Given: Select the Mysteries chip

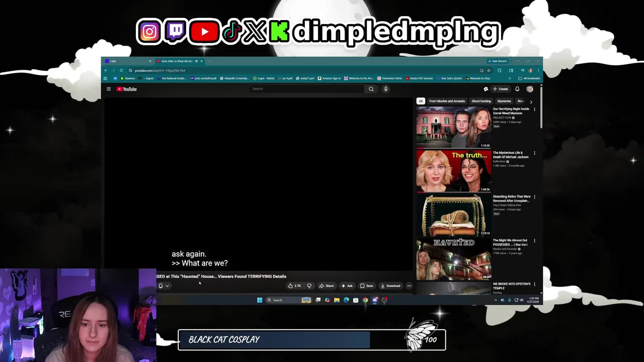Looking at the screenshot, I should click(x=504, y=101).
